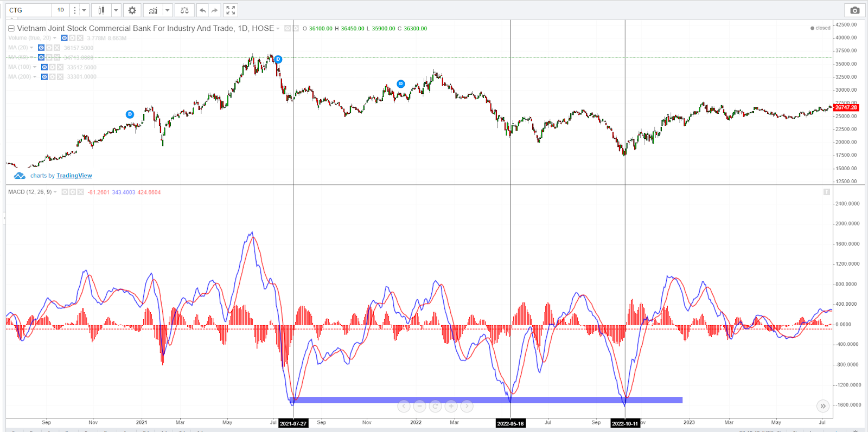Toggle fullscreen mode for the chart
This screenshot has height=432, width=868.
(231, 10)
